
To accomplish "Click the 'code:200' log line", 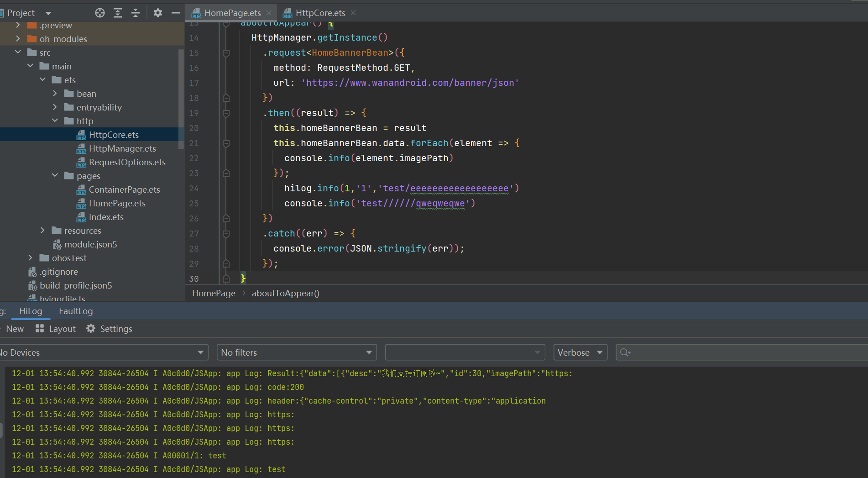I will pos(158,387).
